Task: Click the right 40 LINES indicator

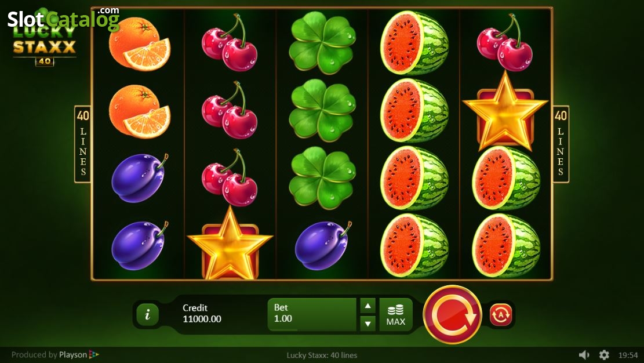Action: tap(561, 144)
